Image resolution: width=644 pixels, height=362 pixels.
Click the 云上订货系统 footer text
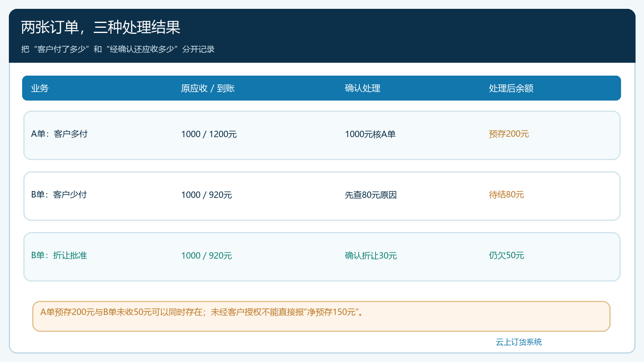pyautogui.click(x=519, y=342)
